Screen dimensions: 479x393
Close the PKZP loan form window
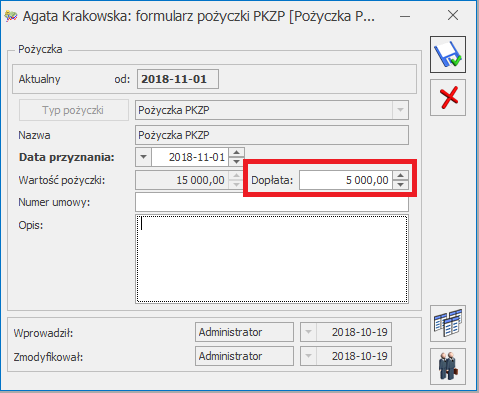[453, 15]
